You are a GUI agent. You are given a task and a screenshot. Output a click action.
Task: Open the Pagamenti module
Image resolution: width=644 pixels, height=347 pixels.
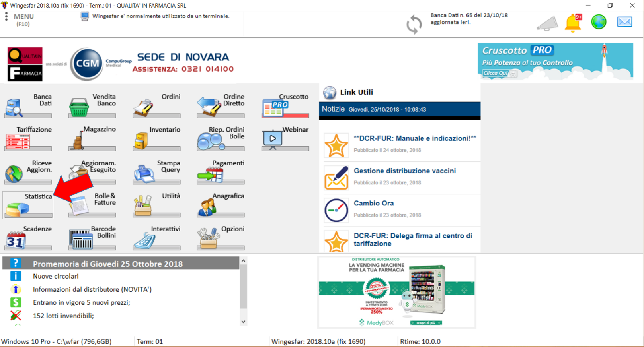(x=221, y=172)
